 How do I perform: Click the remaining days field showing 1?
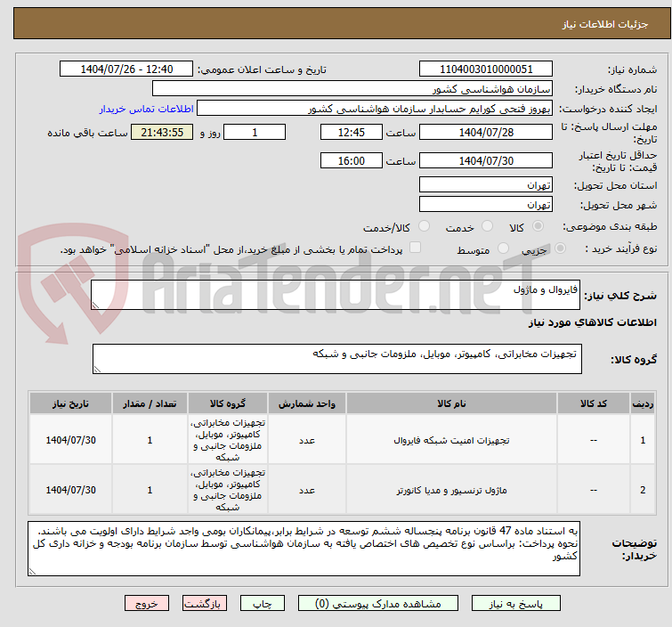(x=255, y=132)
